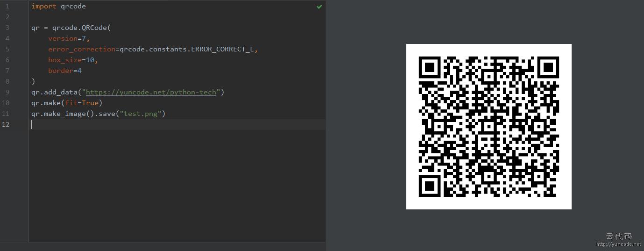Click the QR code image preview
This screenshot has height=251, width=644.
489,127
